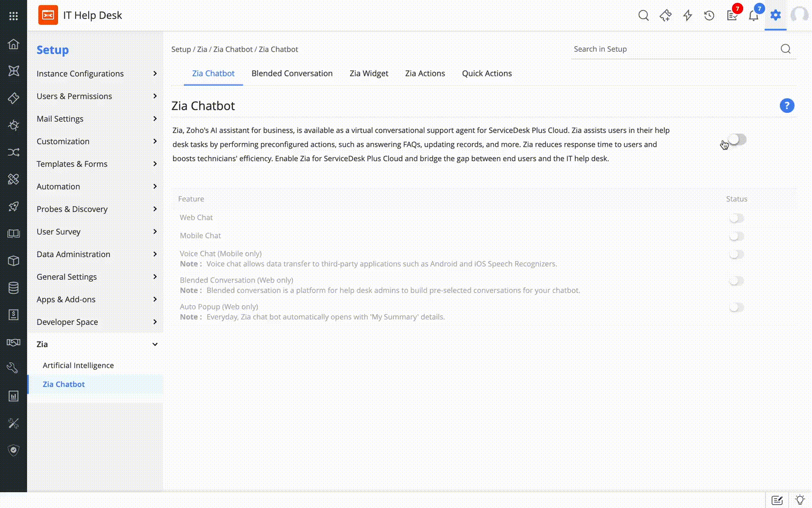Toggle the Blended Conversation (Web only) switch
Screen dimensions: 812x508
(736, 281)
